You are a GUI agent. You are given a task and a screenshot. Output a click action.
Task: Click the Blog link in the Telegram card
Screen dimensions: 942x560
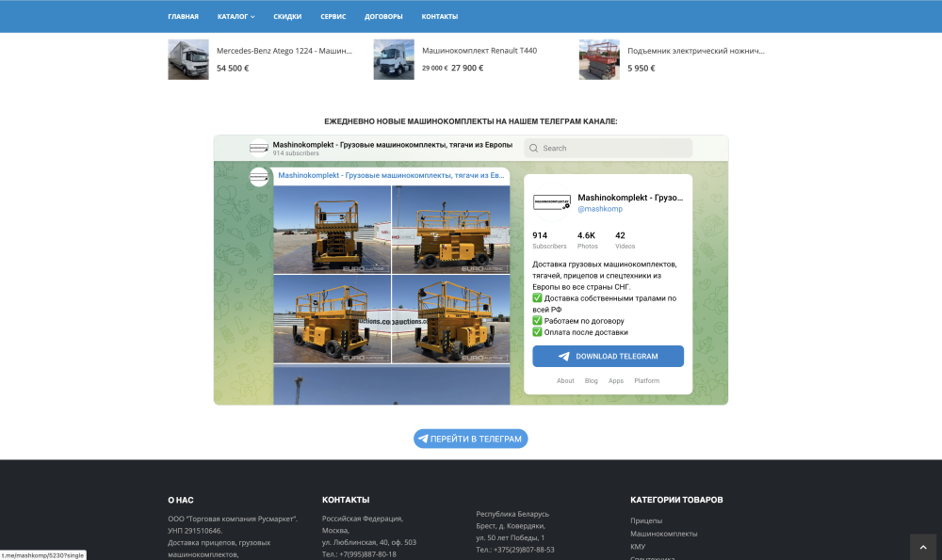(x=591, y=381)
